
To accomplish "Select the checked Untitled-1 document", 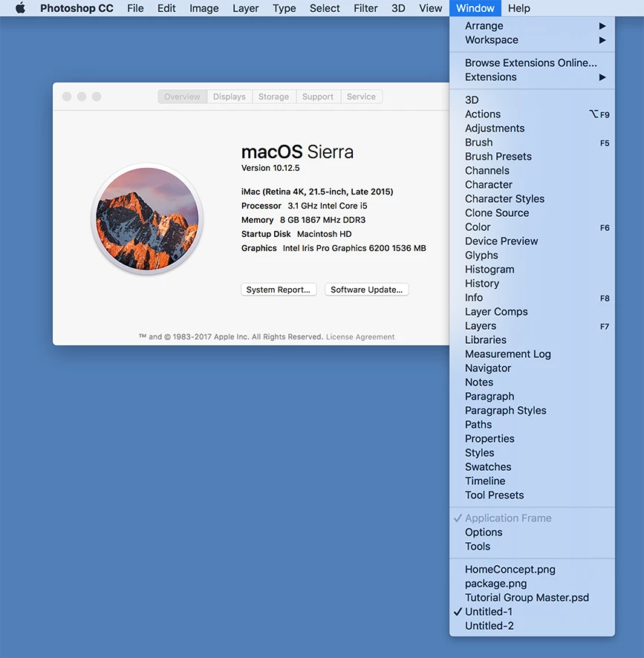I will [532, 612].
